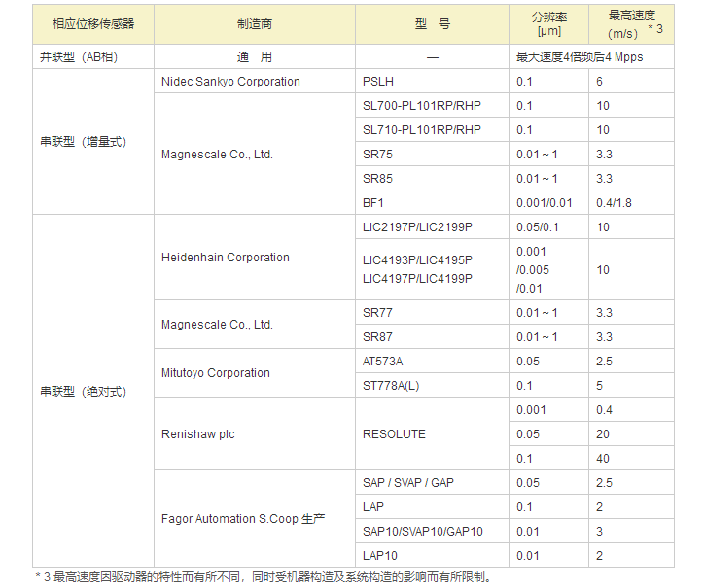704x588 pixels.
Task: Click speed value 3 for SAP10/SVAP10/GAP10
Action: [631, 531]
